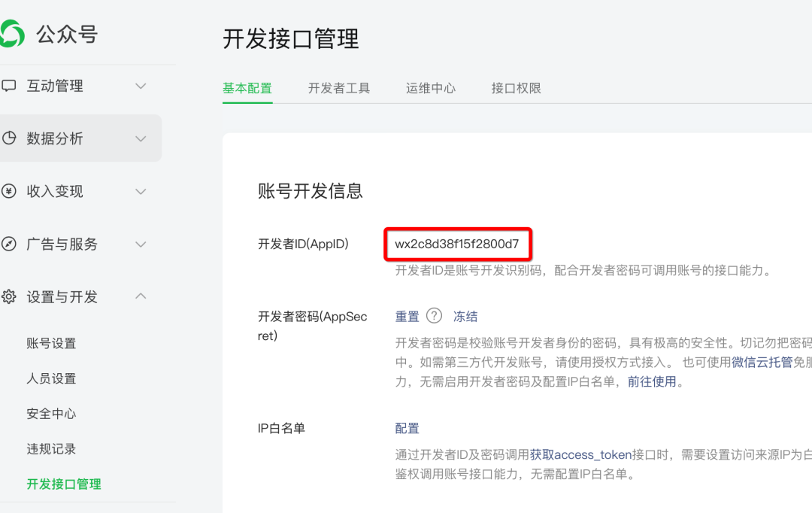Click the 配置 link for IP白名单
This screenshot has height=513, width=812.
tap(407, 429)
